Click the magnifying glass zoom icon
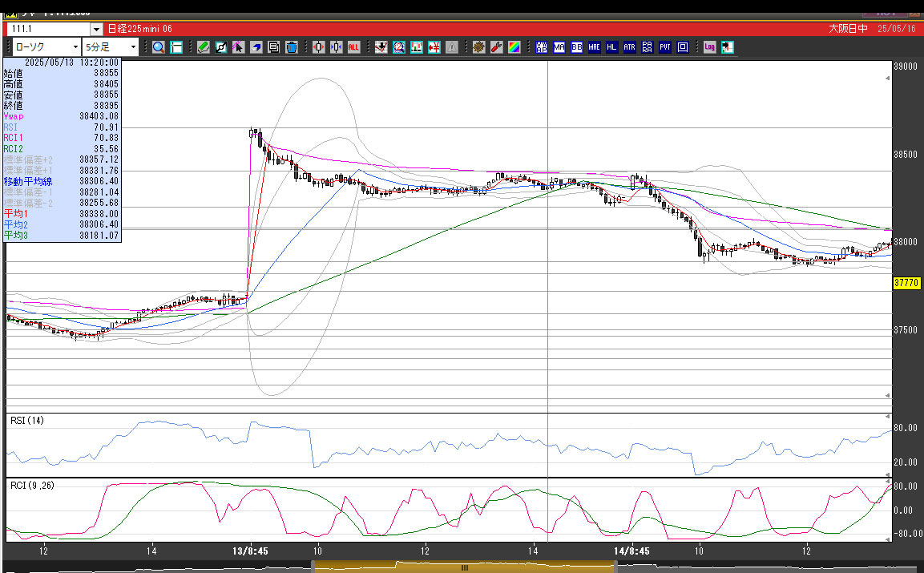The image size is (924, 573). 159,47
